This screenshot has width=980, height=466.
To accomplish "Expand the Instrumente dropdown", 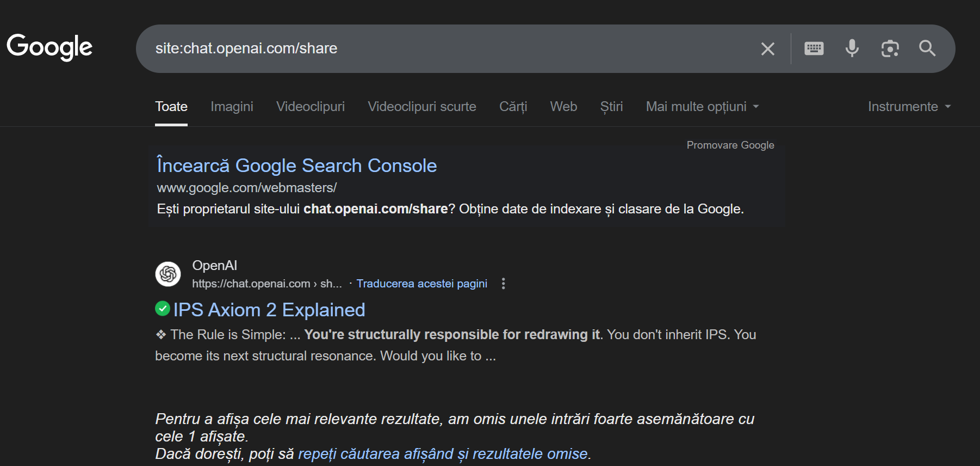I will 909,107.
